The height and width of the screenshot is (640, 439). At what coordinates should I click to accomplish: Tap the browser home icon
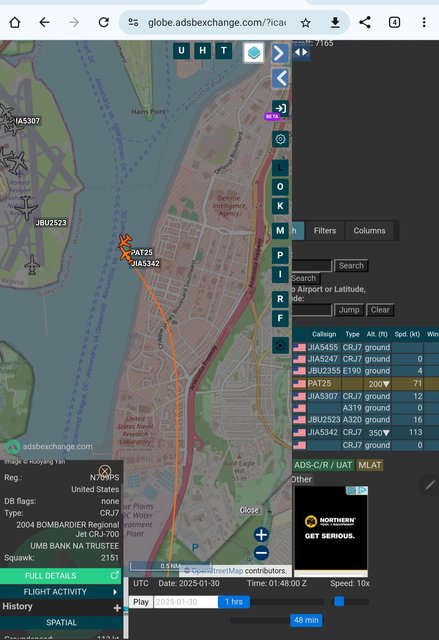(x=15, y=22)
